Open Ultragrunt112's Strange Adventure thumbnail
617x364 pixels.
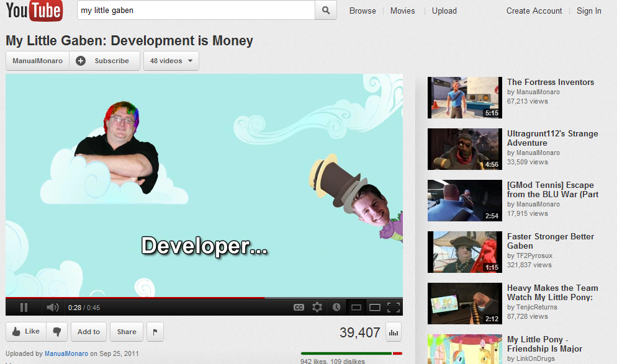click(465, 149)
